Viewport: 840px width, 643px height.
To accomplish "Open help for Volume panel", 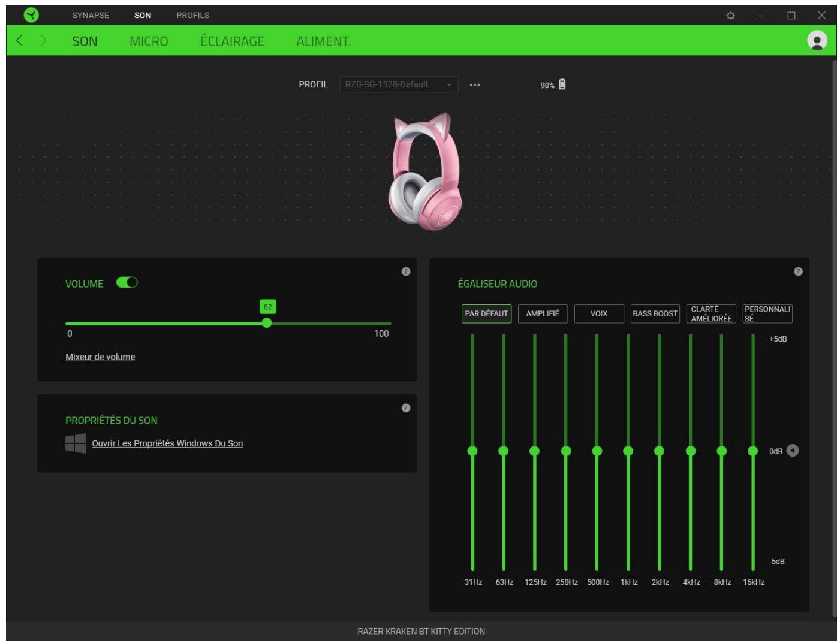I will [406, 271].
